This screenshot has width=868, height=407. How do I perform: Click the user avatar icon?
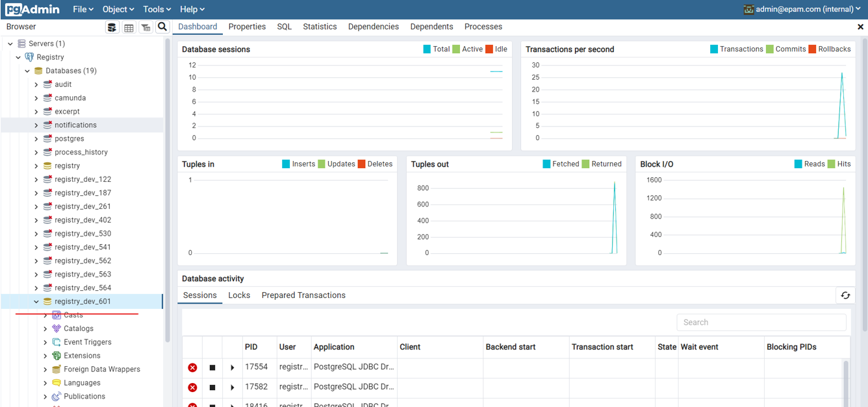749,9
